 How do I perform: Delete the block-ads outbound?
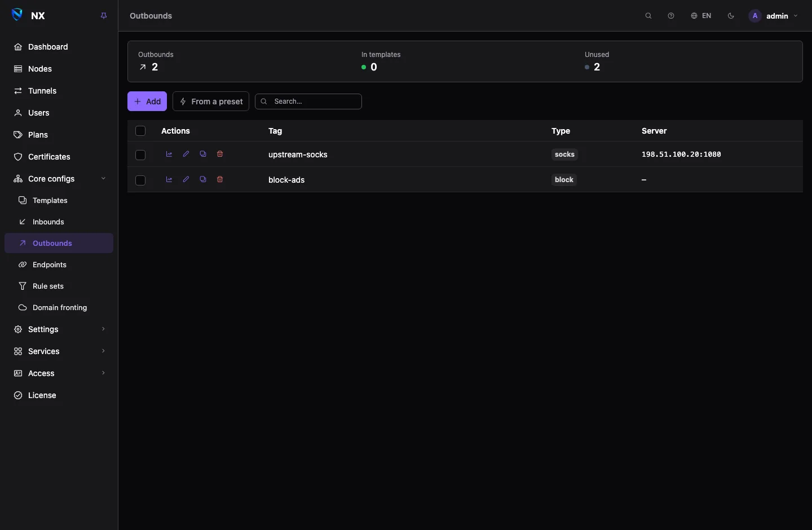(220, 179)
